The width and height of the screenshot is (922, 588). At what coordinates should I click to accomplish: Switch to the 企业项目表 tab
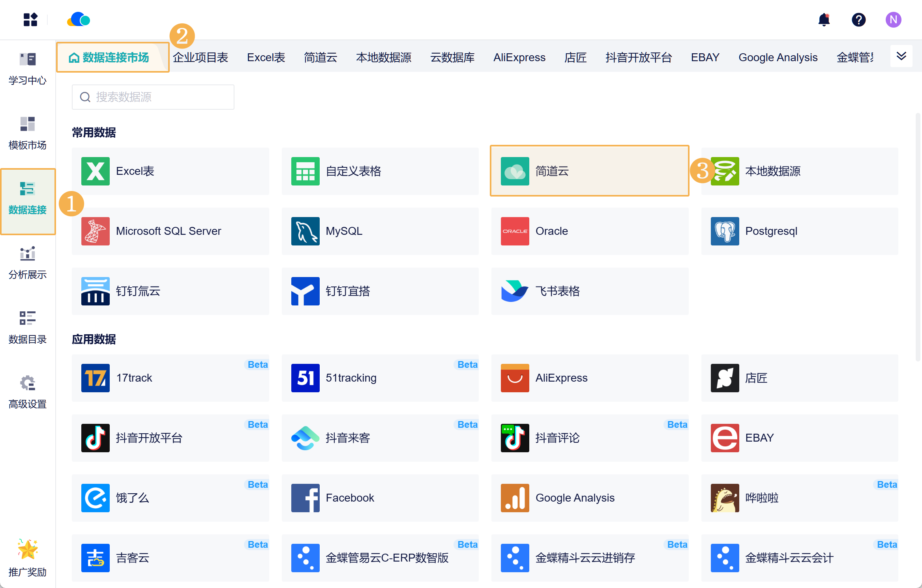tap(201, 58)
